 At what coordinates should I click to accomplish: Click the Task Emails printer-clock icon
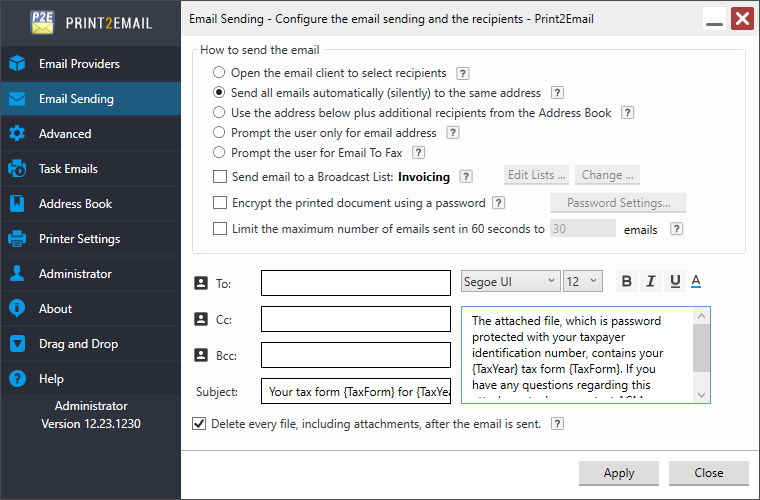point(17,169)
